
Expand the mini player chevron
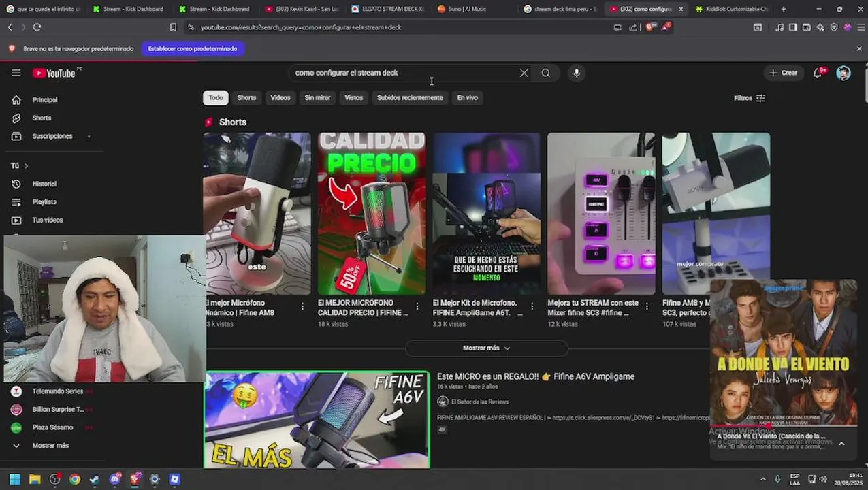pyautogui.click(x=841, y=444)
